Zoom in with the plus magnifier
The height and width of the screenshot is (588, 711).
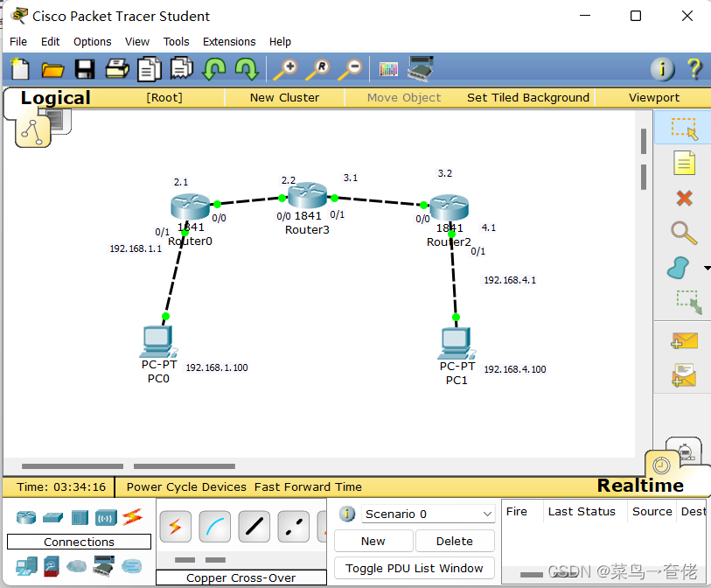(285, 69)
